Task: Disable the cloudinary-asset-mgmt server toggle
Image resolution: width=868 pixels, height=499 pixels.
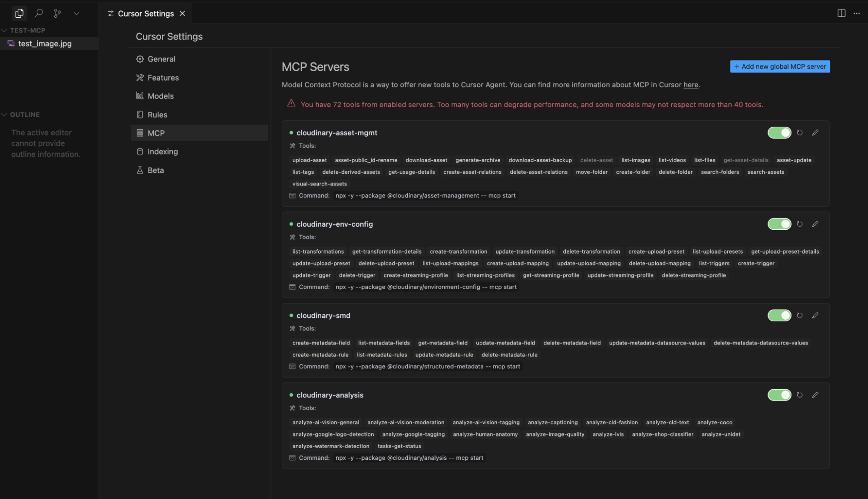Action: pyautogui.click(x=779, y=132)
